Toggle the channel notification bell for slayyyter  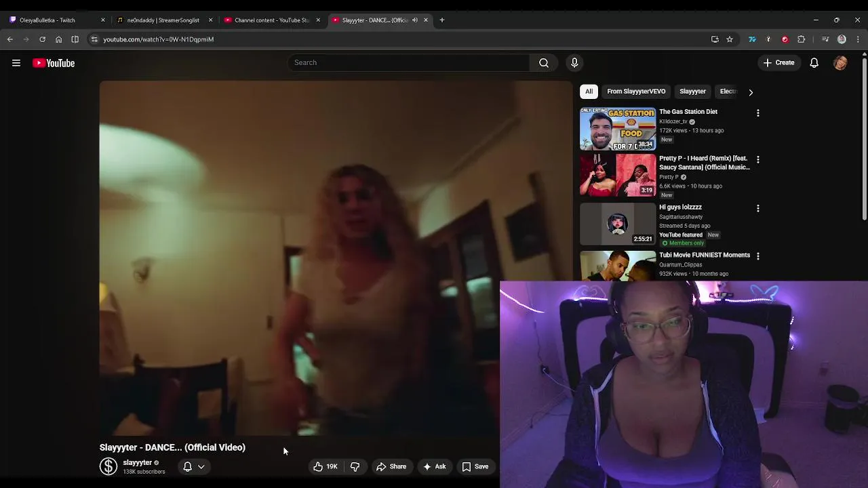[188, 466]
